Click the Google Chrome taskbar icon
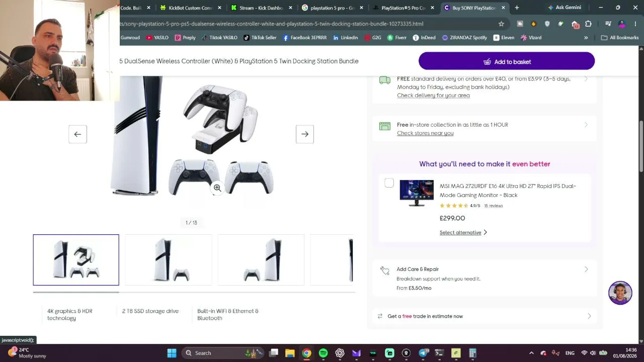Viewport: 644px width, 362px height. [306, 353]
